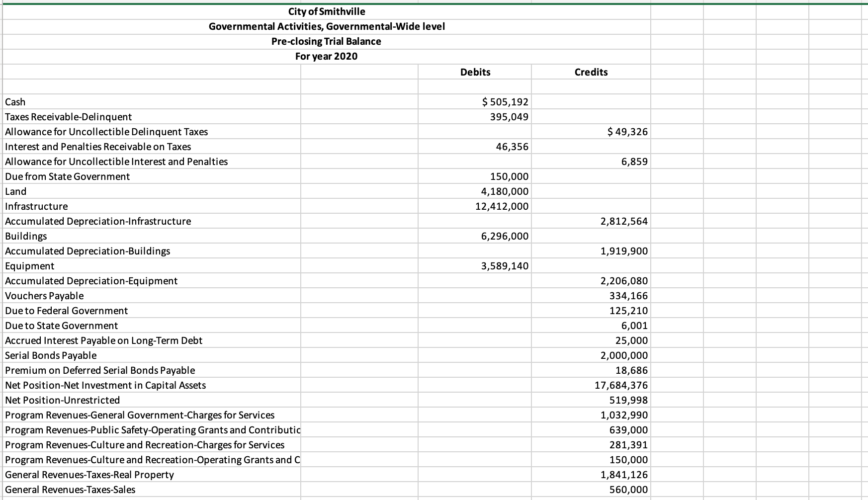Click 'Program Revenues-General Government-Charges for Services'

click(x=140, y=415)
